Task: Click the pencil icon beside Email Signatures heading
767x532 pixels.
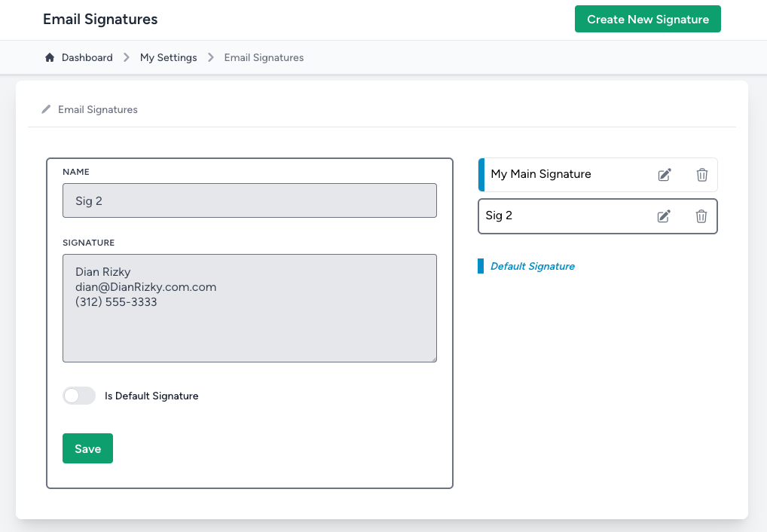Action: click(x=45, y=109)
